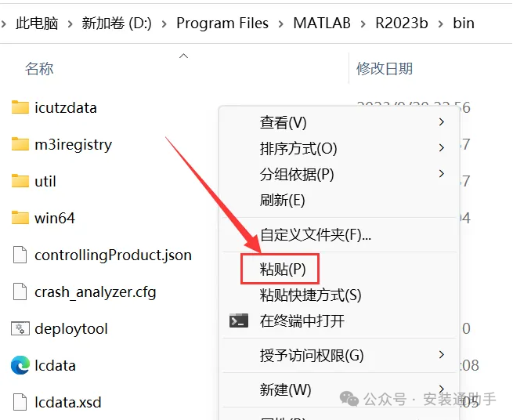Expand the chevron after Program Files
The height and width of the screenshot is (420, 513).
[x=281, y=24]
